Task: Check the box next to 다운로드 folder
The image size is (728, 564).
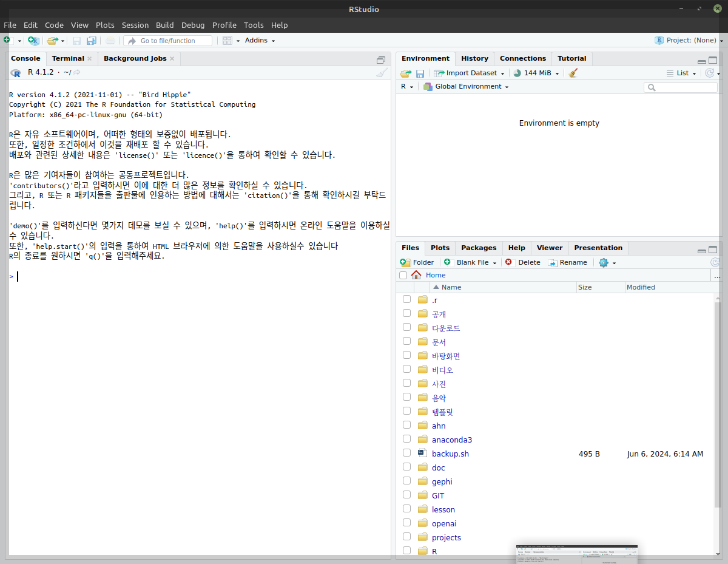Action: 406,327
